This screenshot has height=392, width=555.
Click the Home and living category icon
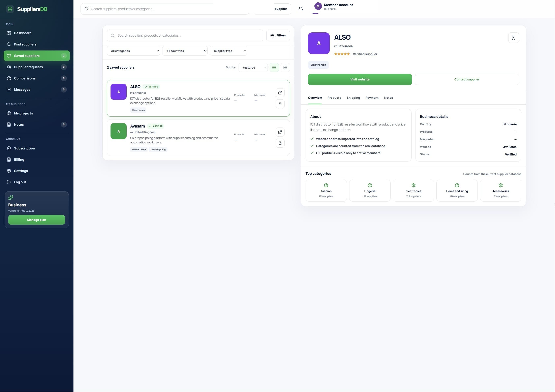coord(457,185)
